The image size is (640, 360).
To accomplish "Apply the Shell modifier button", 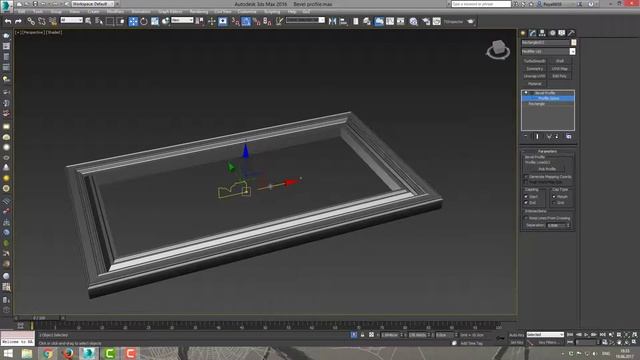I will pyautogui.click(x=560, y=61).
